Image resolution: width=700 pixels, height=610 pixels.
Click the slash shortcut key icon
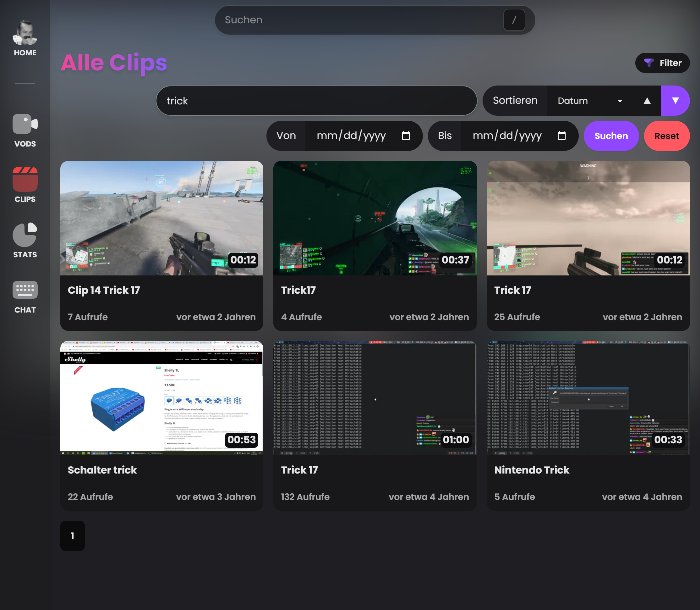(514, 20)
